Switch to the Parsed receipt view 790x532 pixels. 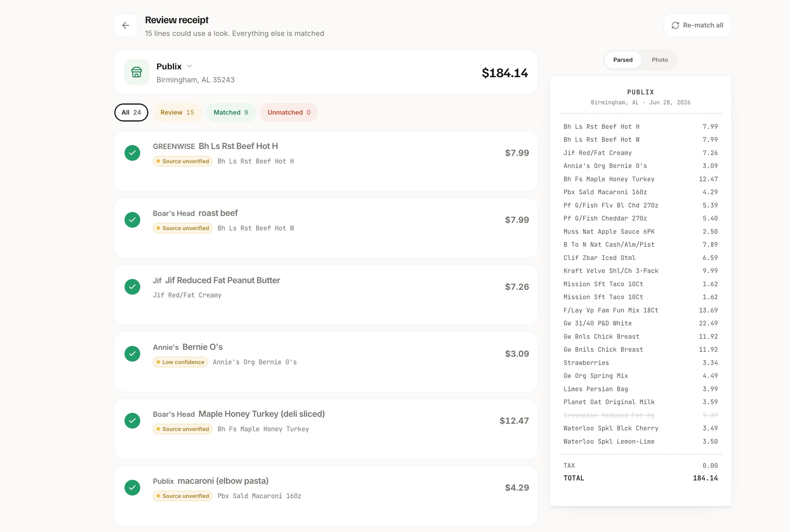click(x=622, y=60)
